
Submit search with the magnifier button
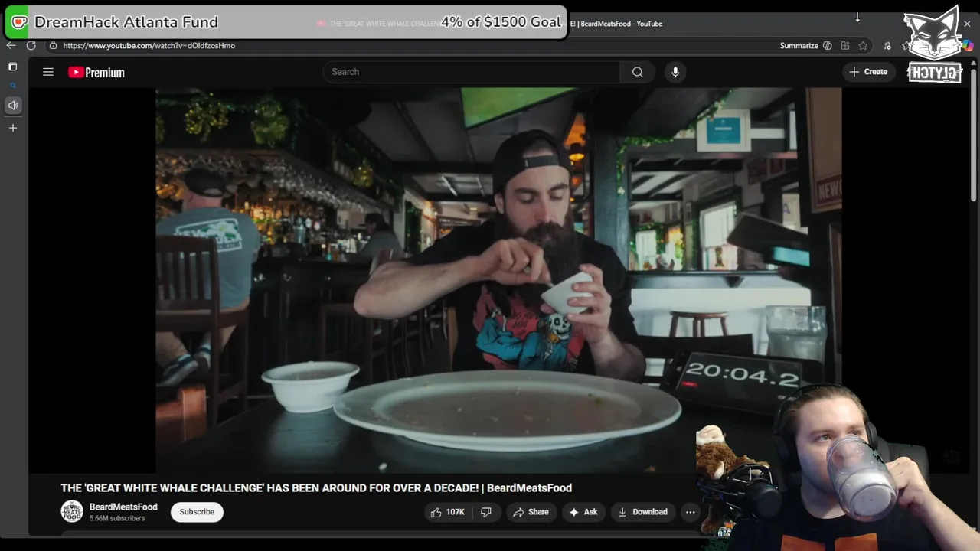pos(637,72)
